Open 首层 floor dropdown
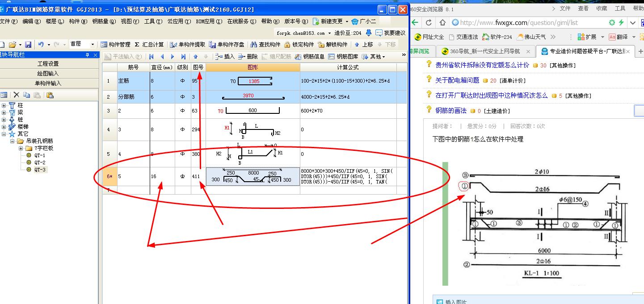Image resolution: width=644 pixels, height=304 pixels. point(93,45)
